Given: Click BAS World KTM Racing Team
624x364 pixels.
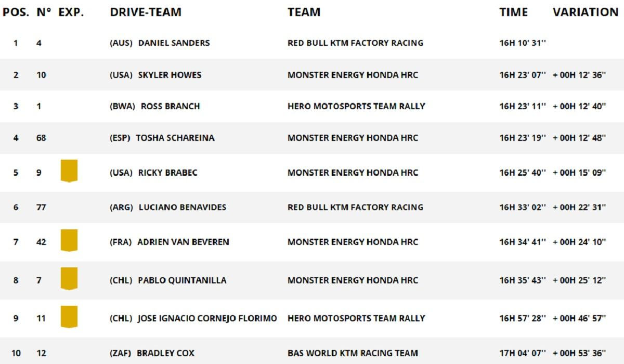Looking at the screenshot, I should [353, 353].
